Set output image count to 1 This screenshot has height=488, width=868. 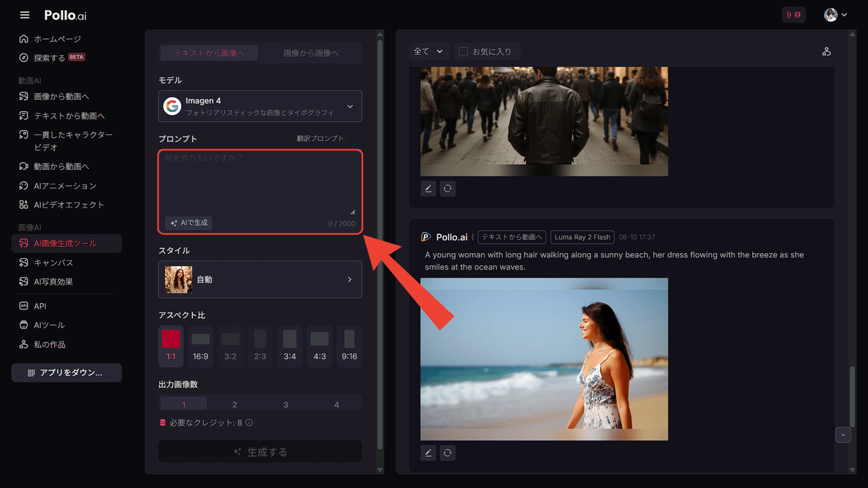pyautogui.click(x=184, y=405)
